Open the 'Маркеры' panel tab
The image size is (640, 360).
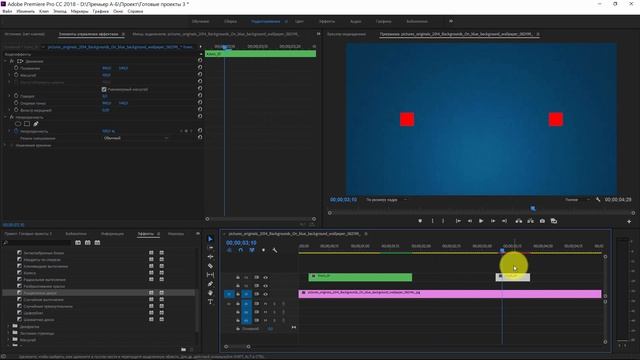[x=176, y=234]
